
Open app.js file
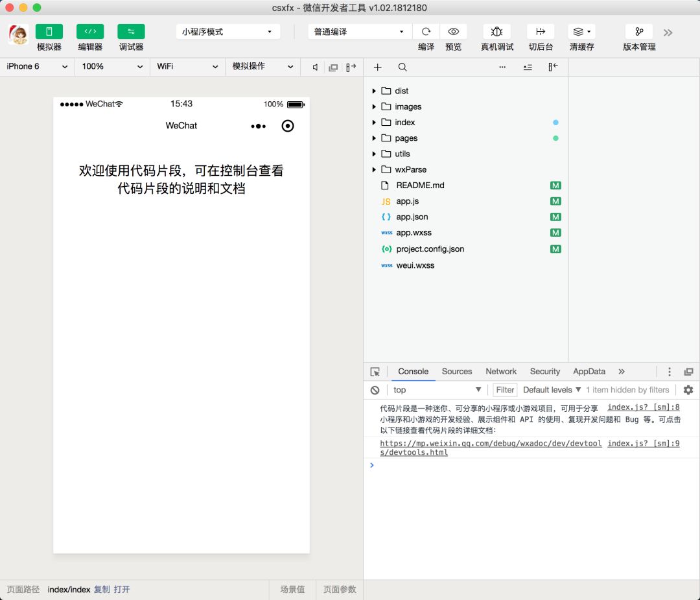tap(465, 201)
